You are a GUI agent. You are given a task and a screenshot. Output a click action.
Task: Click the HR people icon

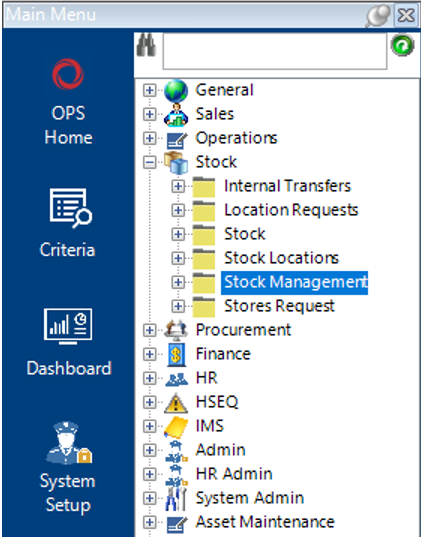tap(176, 379)
